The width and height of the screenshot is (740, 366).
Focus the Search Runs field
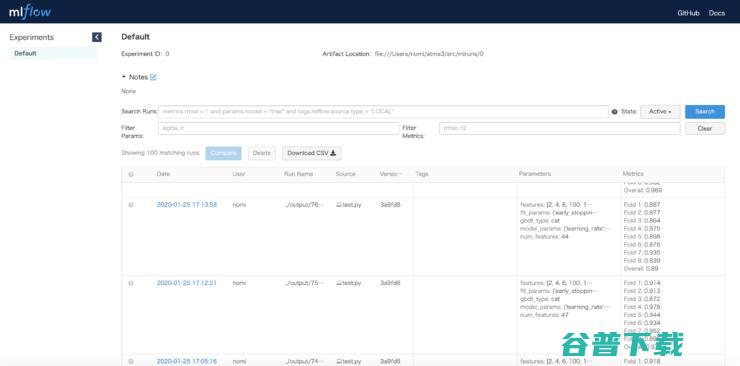[383, 112]
